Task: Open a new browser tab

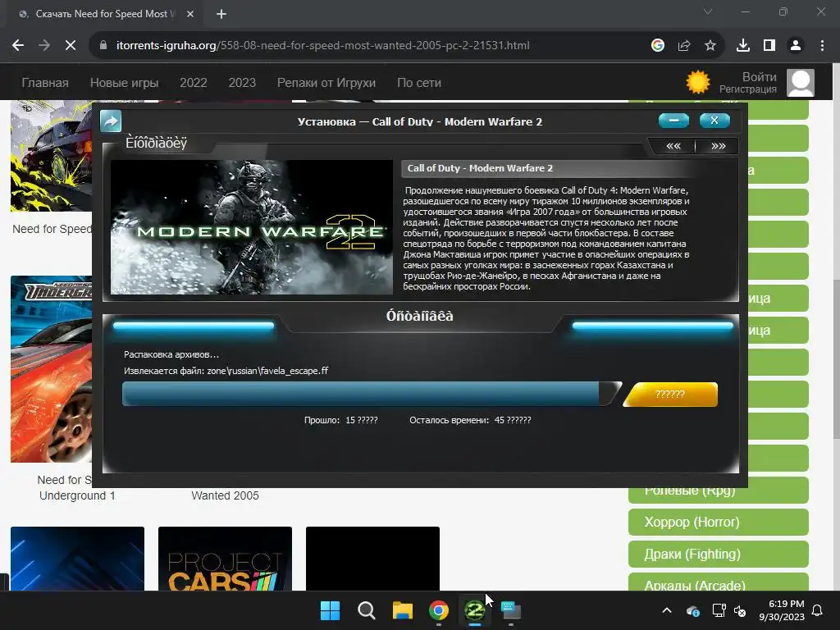Action: coord(221,14)
